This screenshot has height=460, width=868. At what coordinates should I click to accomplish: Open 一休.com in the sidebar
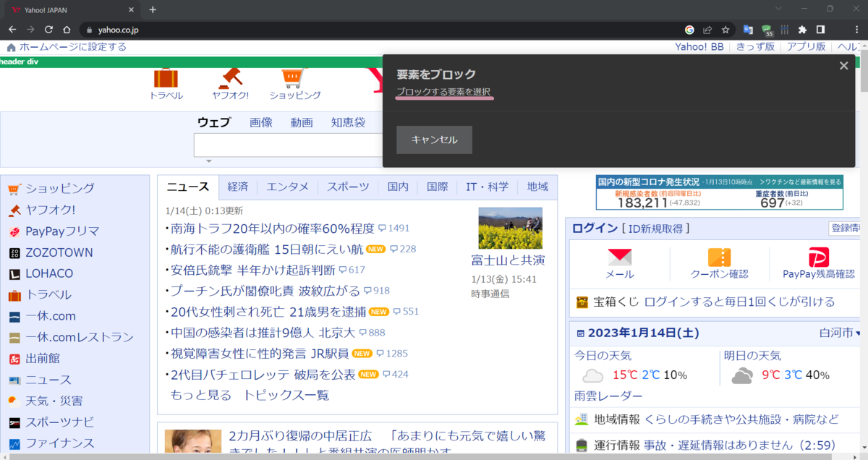(51, 316)
